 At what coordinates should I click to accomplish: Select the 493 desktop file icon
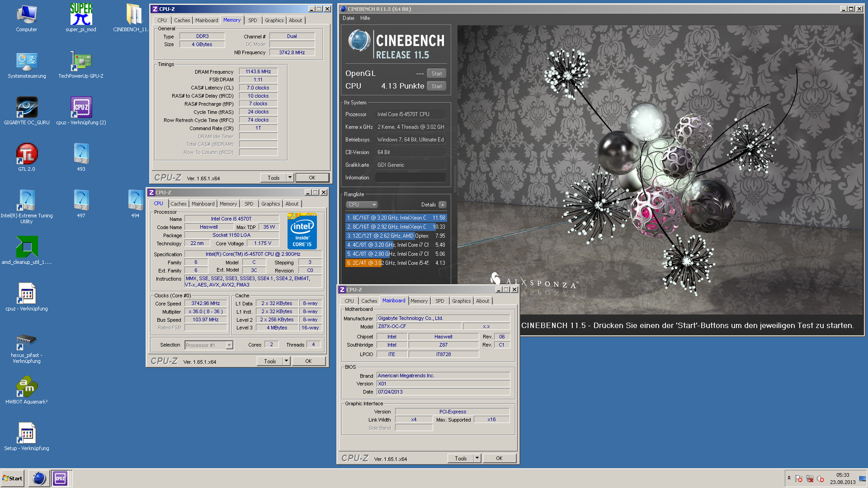[81, 158]
